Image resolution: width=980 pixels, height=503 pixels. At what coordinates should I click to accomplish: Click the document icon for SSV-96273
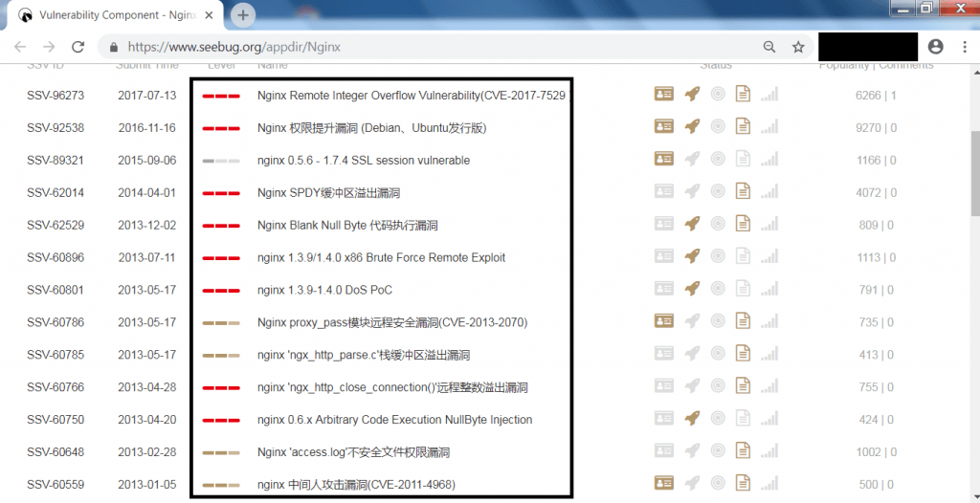pyautogui.click(x=742, y=95)
